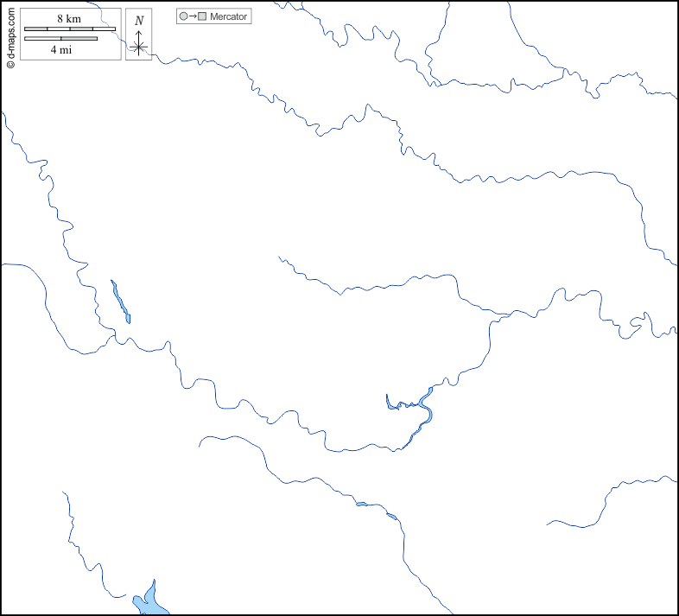Click the square icon beside the Mercator label

coord(202,16)
